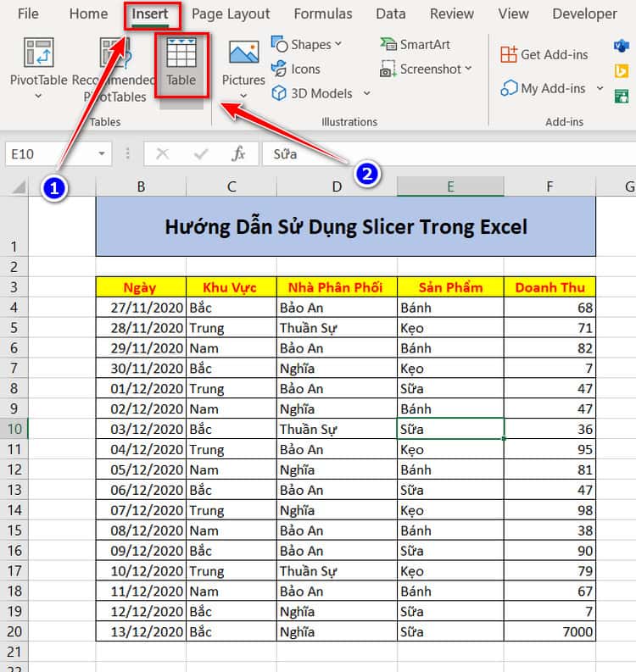Click the Visio Data Visualizer add-in icon
Image resolution: width=636 pixels, height=672 pixels.
pos(622,46)
